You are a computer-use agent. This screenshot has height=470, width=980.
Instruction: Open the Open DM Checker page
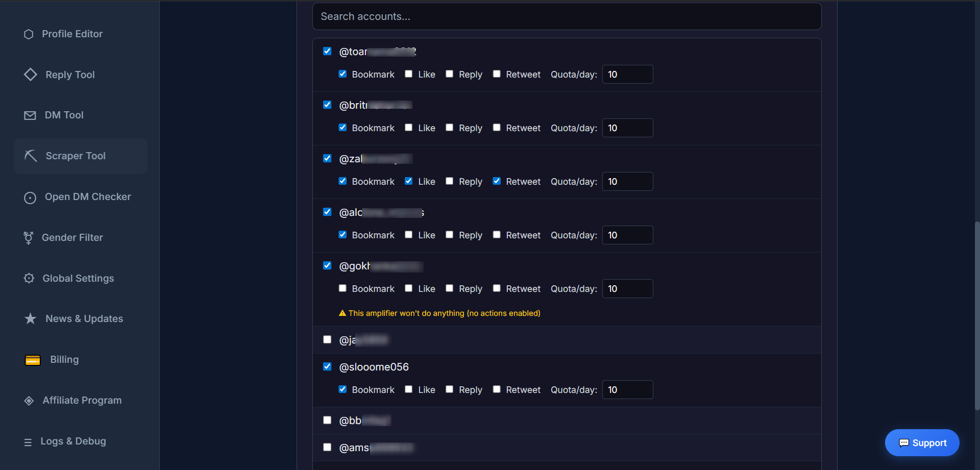point(80,197)
